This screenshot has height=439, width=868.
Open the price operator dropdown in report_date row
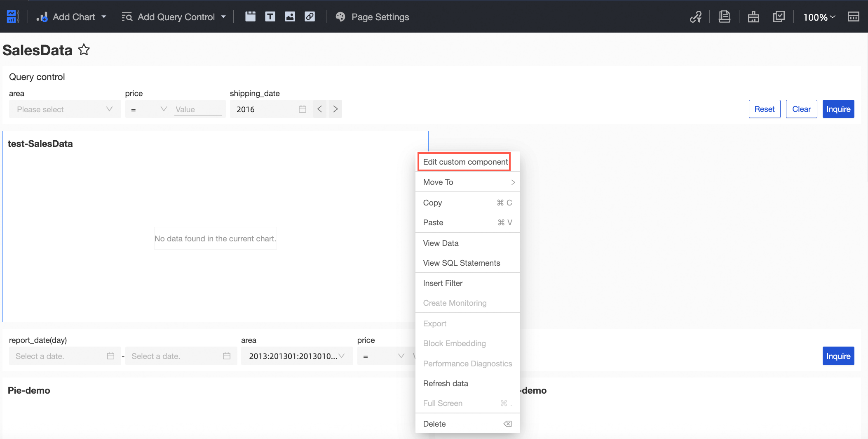383,356
